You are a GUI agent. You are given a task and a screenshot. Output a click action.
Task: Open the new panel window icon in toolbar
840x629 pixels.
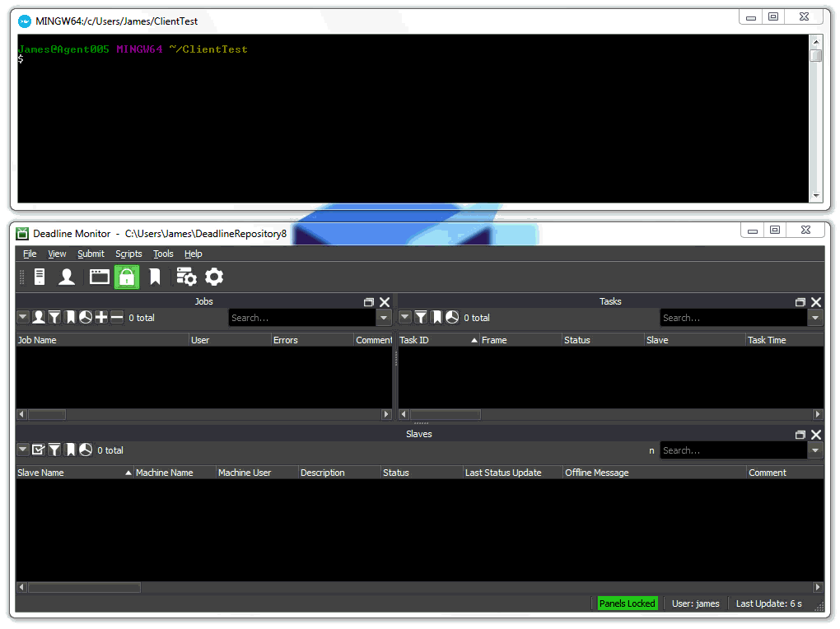tap(99, 277)
